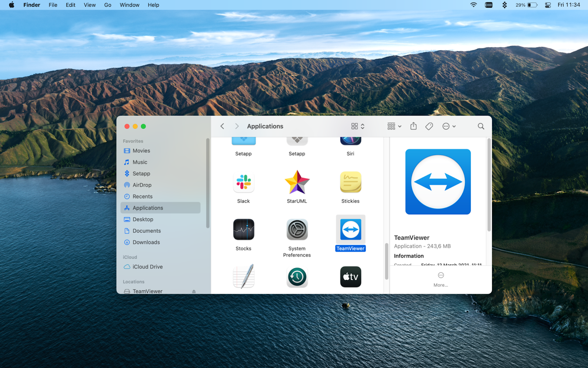Open Recents in the sidebar
The width and height of the screenshot is (588, 368).
click(161, 197)
